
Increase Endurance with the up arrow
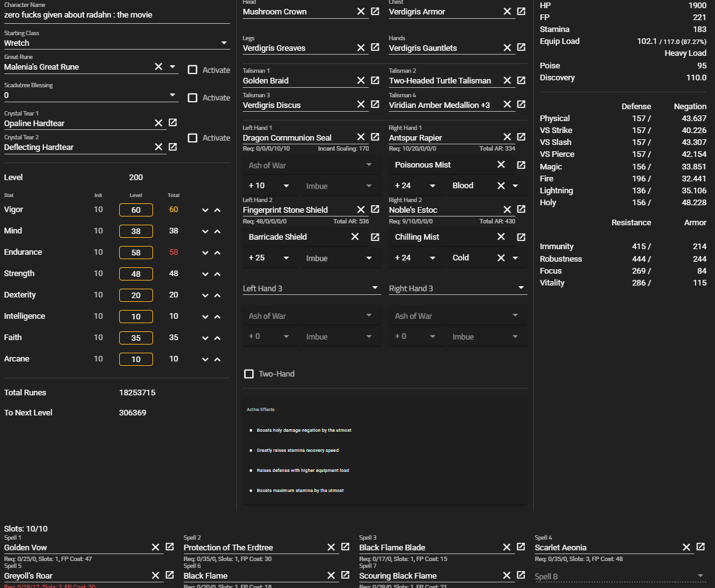click(x=218, y=253)
